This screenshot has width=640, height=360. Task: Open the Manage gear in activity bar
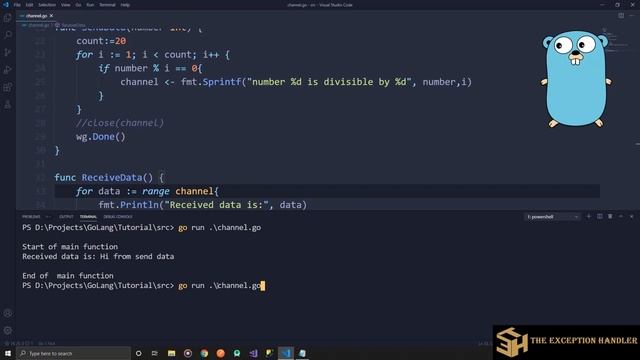8,331
